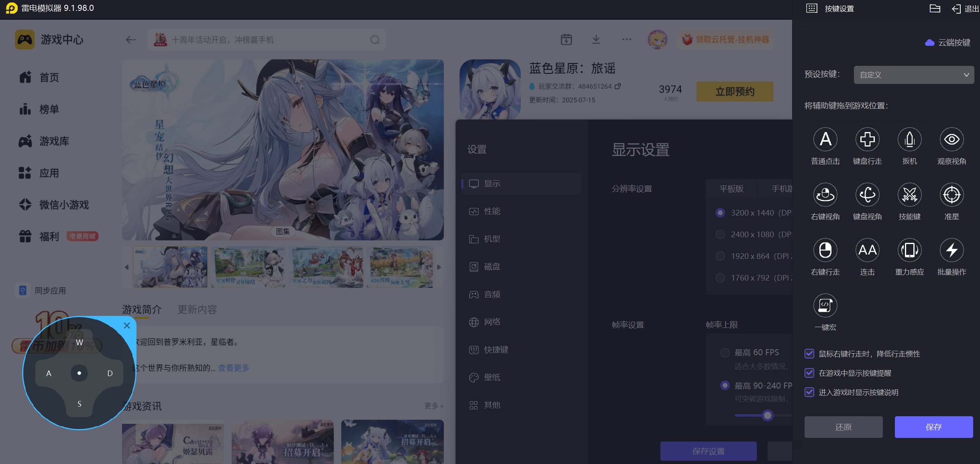Click the 还原 restore button
The width and height of the screenshot is (980, 464).
click(x=843, y=427)
